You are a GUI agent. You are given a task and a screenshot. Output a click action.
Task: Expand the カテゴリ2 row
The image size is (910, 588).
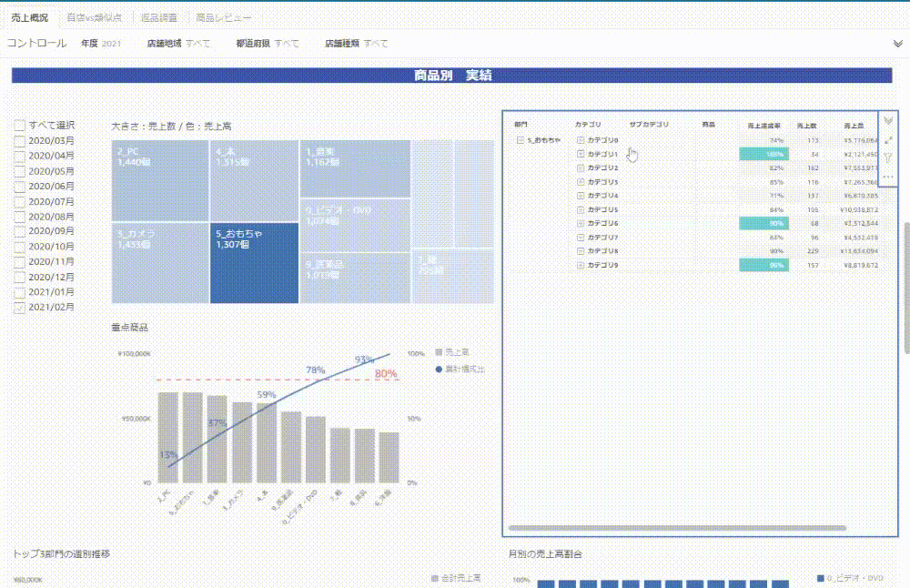(581, 167)
